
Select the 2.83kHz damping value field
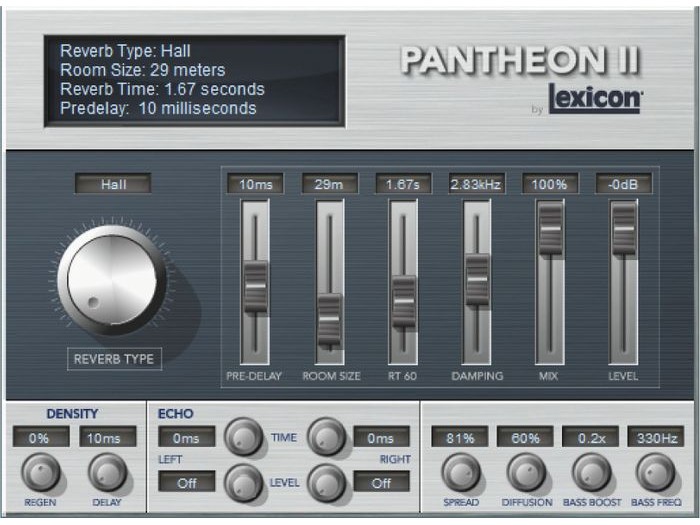pos(476,184)
